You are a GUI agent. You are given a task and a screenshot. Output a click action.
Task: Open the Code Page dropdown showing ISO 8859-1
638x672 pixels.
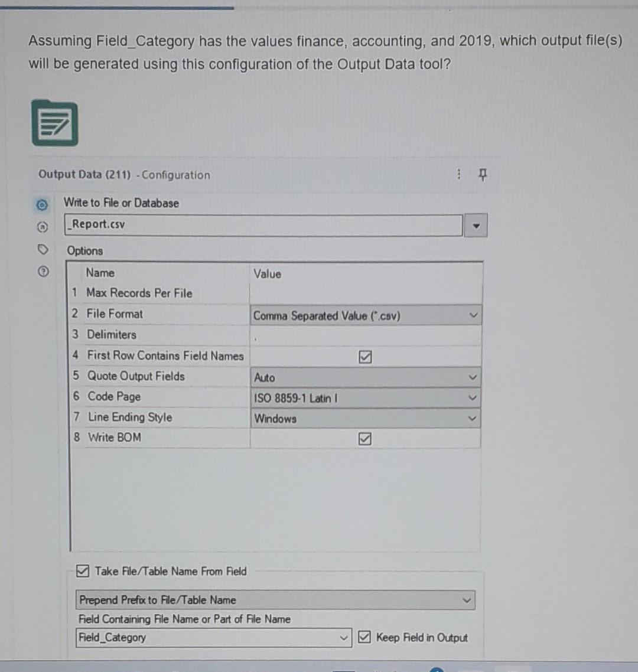(x=471, y=397)
